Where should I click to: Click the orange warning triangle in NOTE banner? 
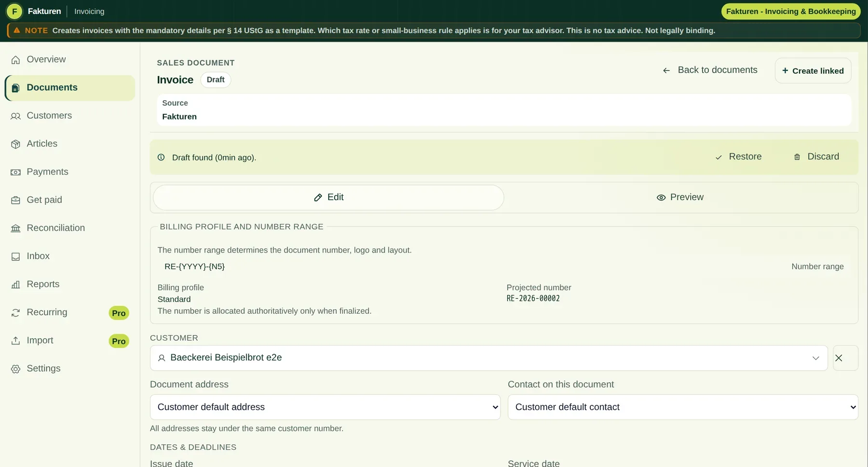click(x=17, y=30)
